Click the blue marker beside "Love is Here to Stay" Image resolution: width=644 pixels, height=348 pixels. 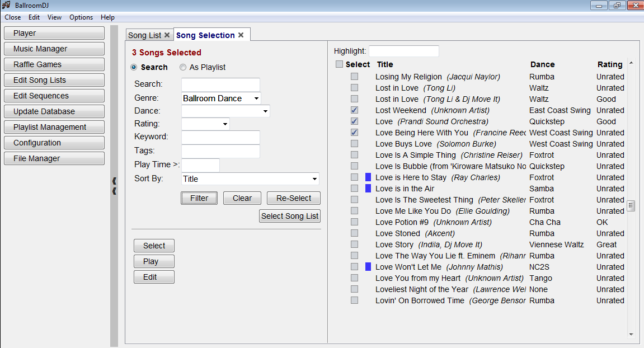click(x=368, y=177)
